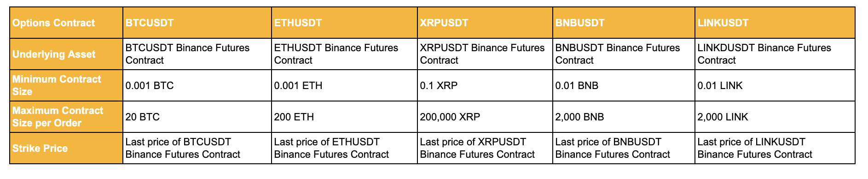
Task: Click the XRPUSDT column header
Action: pos(485,23)
